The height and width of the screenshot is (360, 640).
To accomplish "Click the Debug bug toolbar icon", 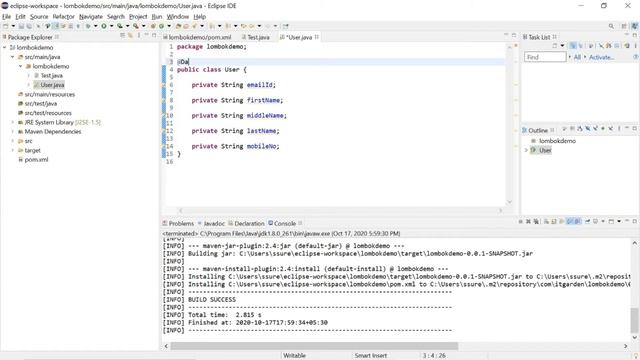I will (x=88, y=26).
